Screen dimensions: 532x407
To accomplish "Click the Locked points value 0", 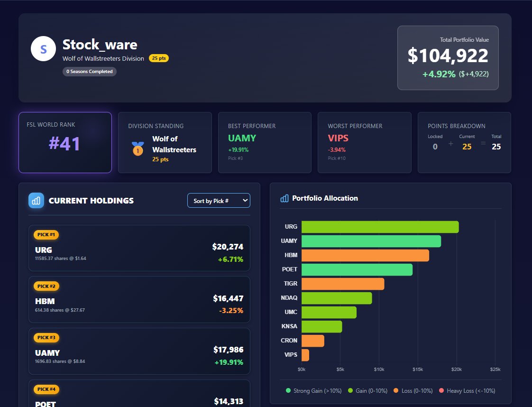I will [435, 147].
